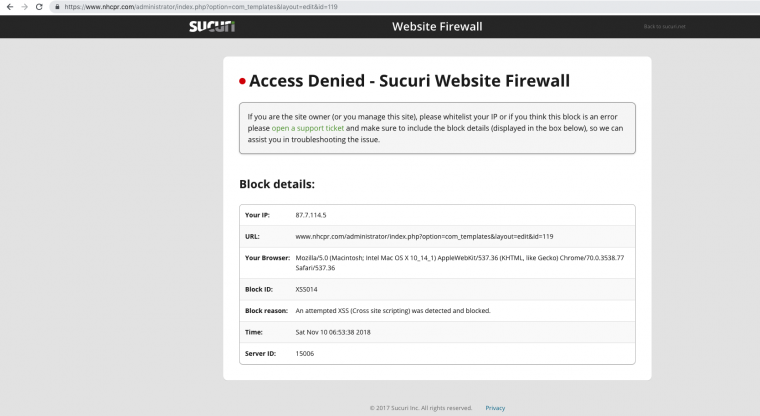Click the Block reason description text
Viewport: 760px width, 416px height.
pyautogui.click(x=392, y=310)
